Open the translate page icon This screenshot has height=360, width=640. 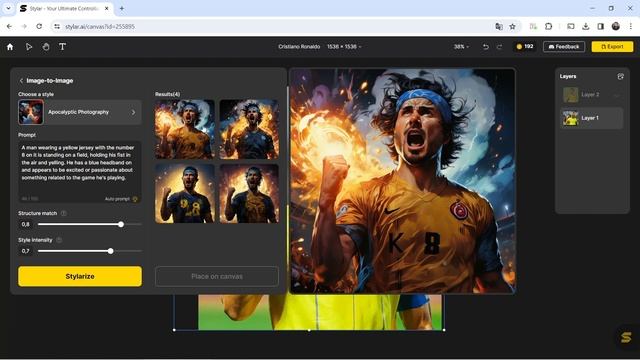click(499, 27)
